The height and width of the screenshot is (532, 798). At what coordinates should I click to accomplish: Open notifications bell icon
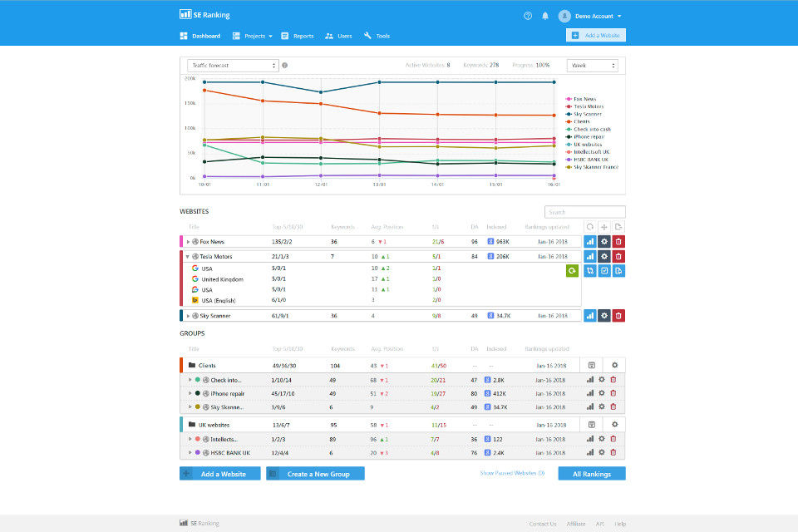pos(545,16)
